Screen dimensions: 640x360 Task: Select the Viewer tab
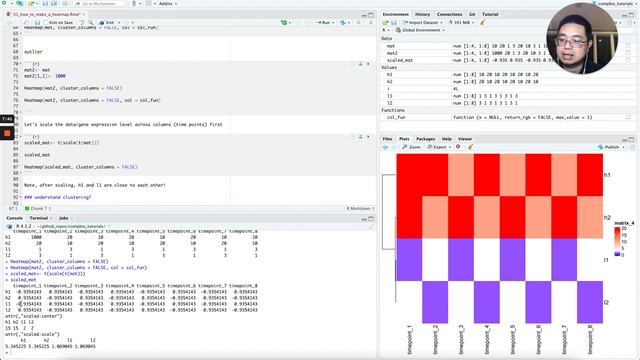tap(465, 139)
